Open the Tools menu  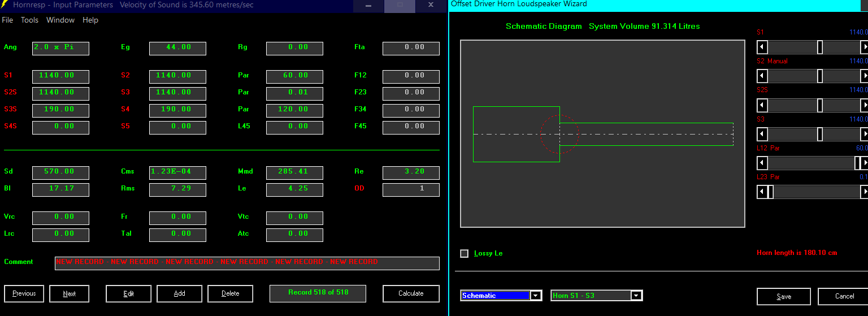coord(29,20)
